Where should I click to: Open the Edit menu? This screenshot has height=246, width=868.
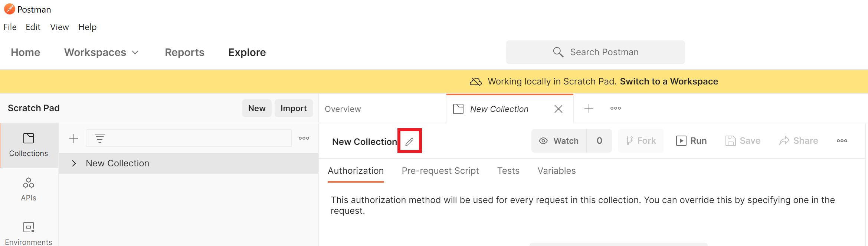pyautogui.click(x=33, y=27)
